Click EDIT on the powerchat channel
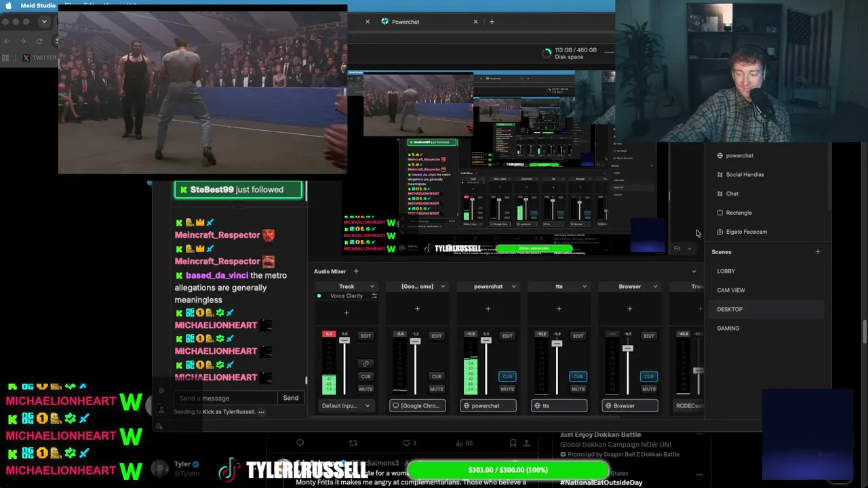This screenshot has height=488, width=868. [507, 336]
